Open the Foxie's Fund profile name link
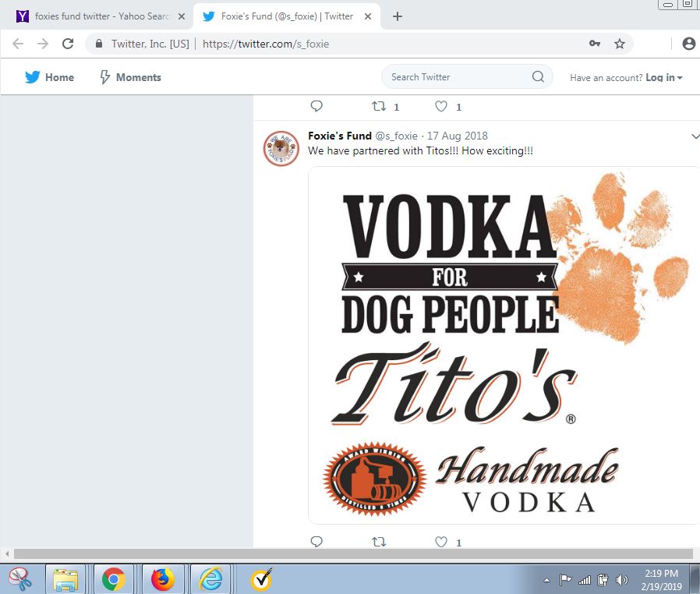The width and height of the screenshot is (700, 594). pyautogui.click(x=340, y=136)
